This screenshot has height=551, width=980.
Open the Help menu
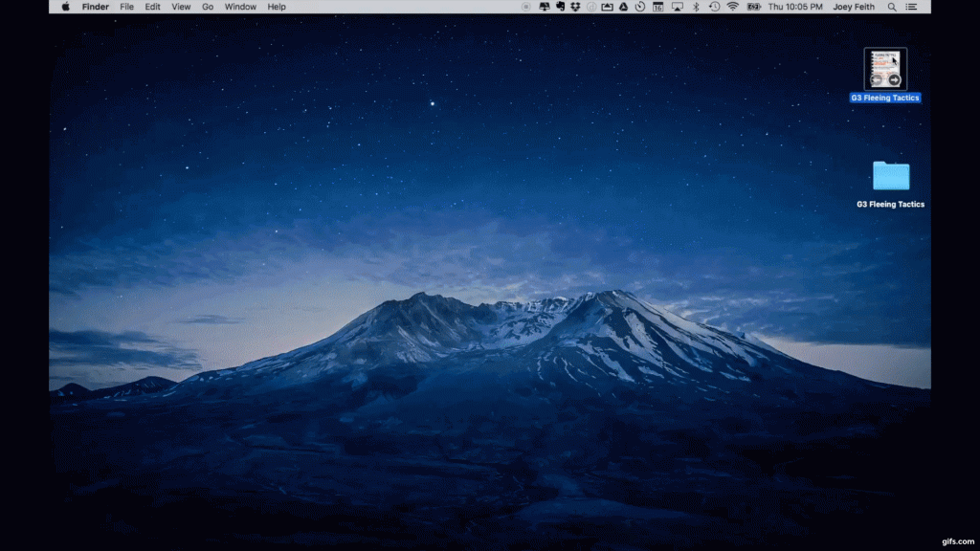click(x=277, y=7)
